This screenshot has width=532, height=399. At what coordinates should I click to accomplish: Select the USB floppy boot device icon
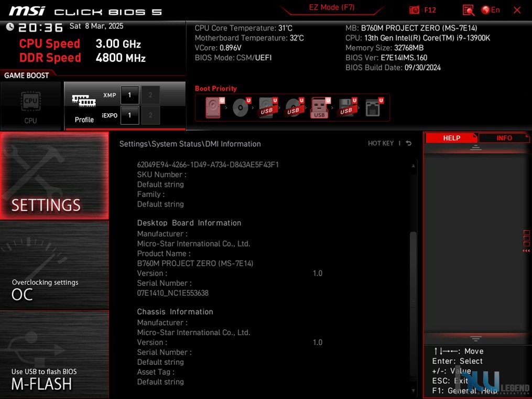347,107
